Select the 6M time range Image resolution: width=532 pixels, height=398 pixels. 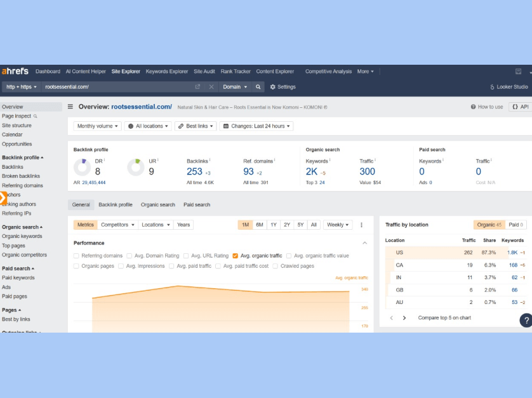pos(260,225)
